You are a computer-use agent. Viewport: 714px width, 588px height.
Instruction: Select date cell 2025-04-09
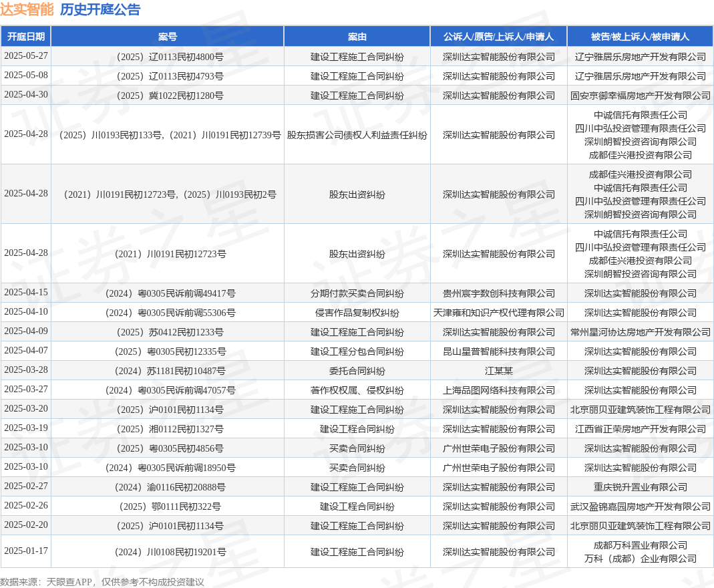tap(26, 331)
